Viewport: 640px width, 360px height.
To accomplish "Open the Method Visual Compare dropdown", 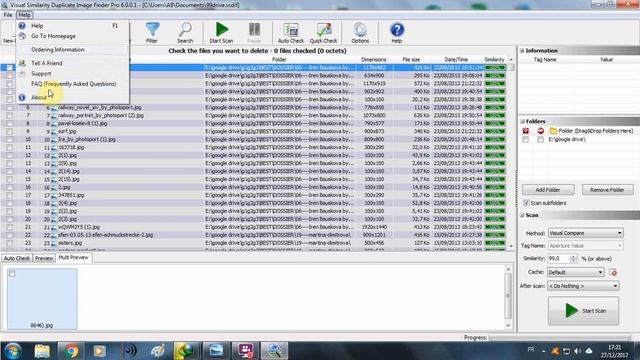I will [585, 233].
